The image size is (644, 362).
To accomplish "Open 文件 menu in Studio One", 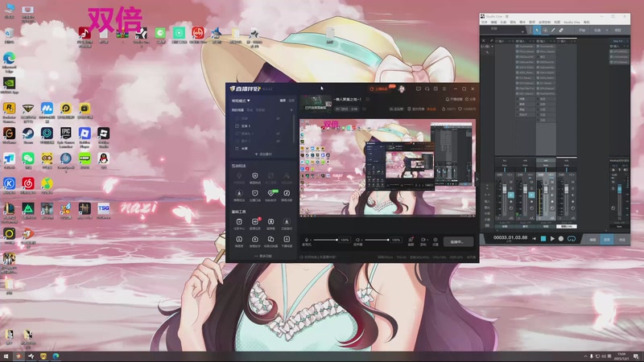I will (x=485, y=23).
